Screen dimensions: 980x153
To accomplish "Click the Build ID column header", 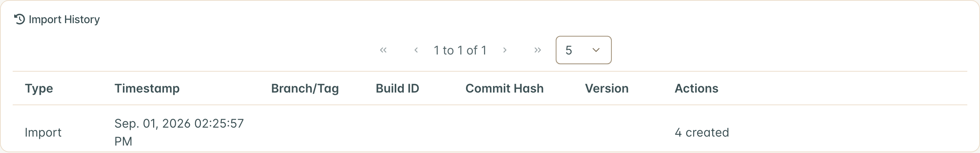I will (x=397, y=88).
